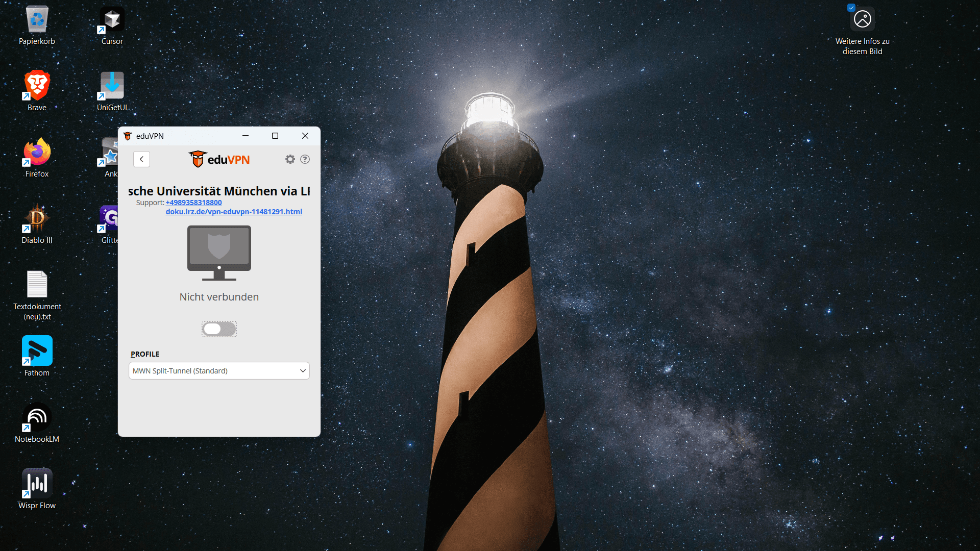Expand the MWN Split-Tunnel profile dropdown
Image resolution: width=980 pixels, height=551 pixels.
pos(219,371)
